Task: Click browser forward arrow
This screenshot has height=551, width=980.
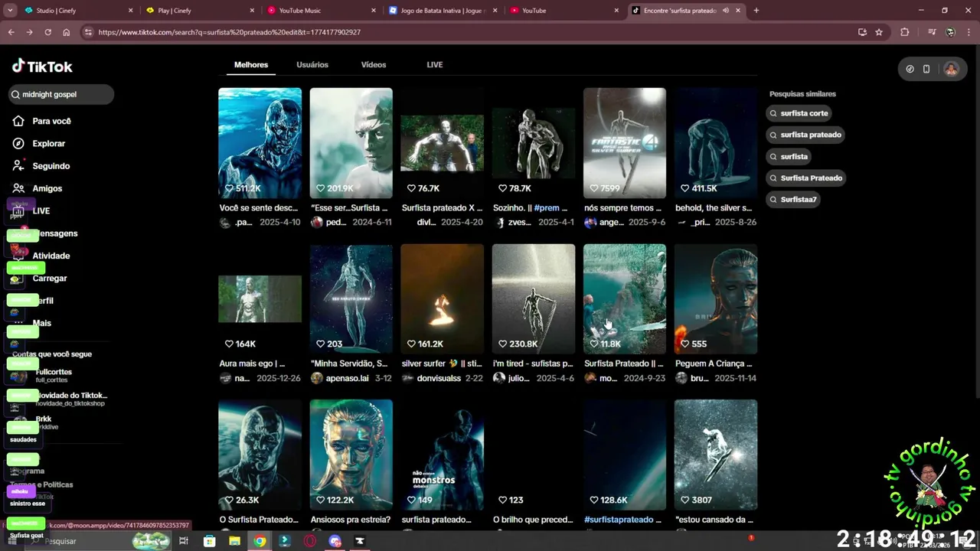Action: [x=29, y=32]
